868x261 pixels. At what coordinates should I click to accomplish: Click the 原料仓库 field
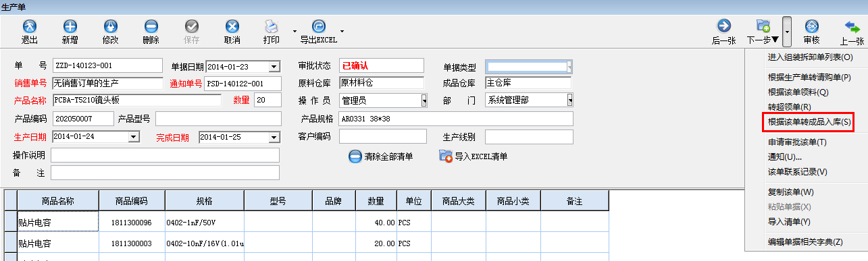pos(381,83)
